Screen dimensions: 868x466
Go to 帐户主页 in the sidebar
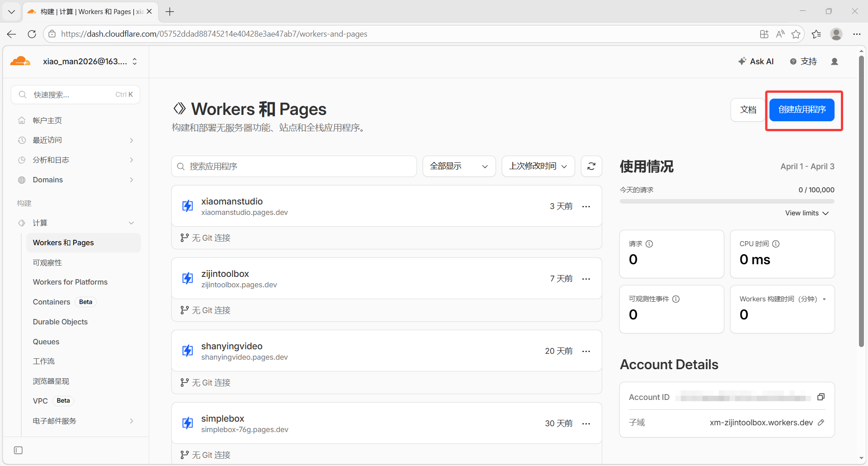(x=47, y=120)
